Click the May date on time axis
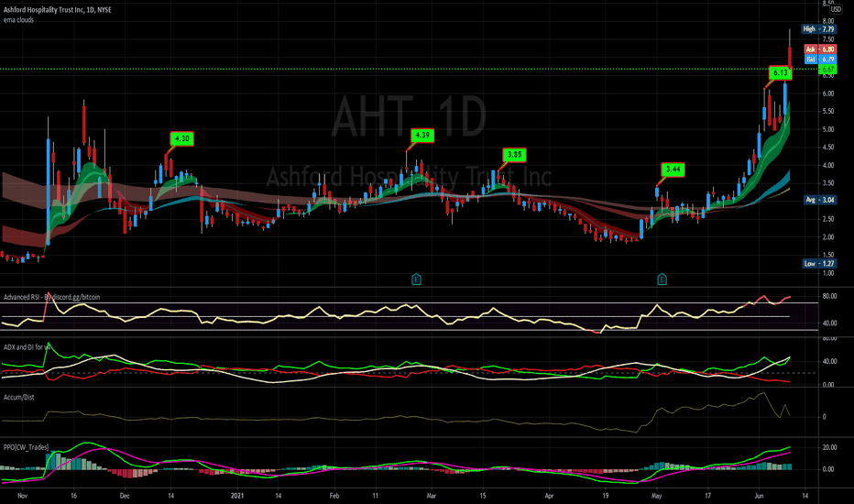This screenshot has height=504, width=854. point(656,496)
